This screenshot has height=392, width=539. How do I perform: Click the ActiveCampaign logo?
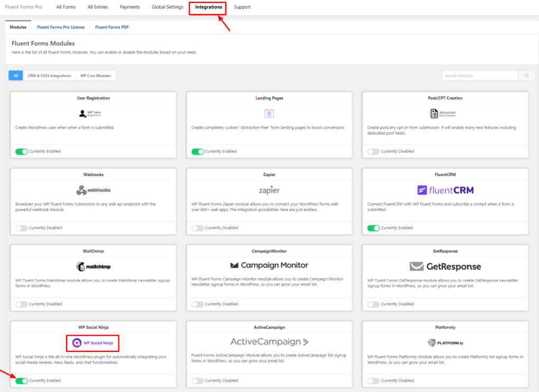pyautogui.click(x=269, y=341)
